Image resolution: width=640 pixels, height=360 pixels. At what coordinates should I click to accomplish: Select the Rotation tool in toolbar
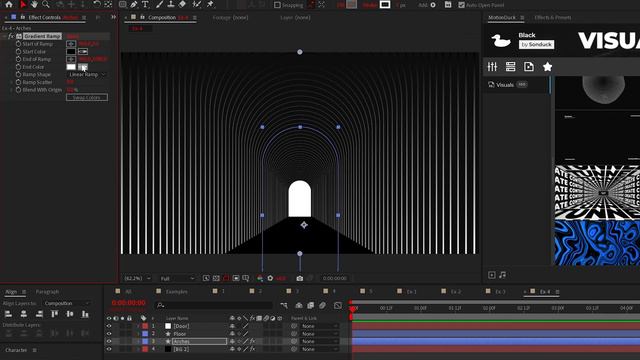[x=97, y=4]
